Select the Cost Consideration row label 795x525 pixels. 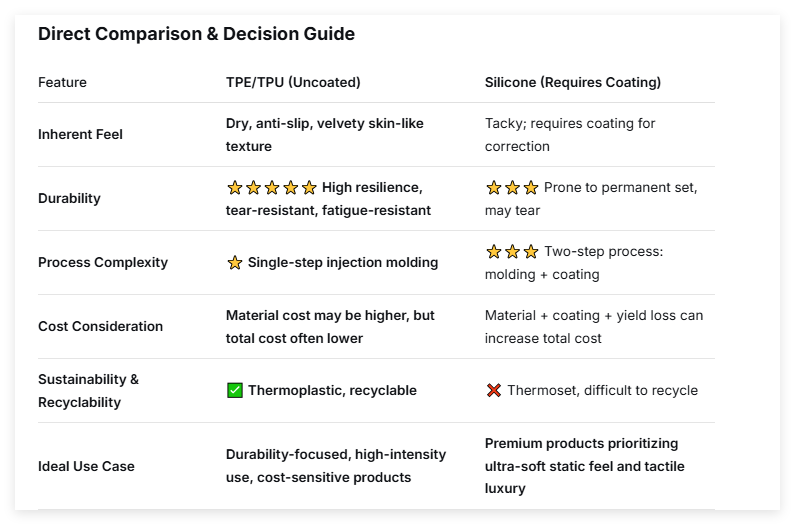[100, 326]
